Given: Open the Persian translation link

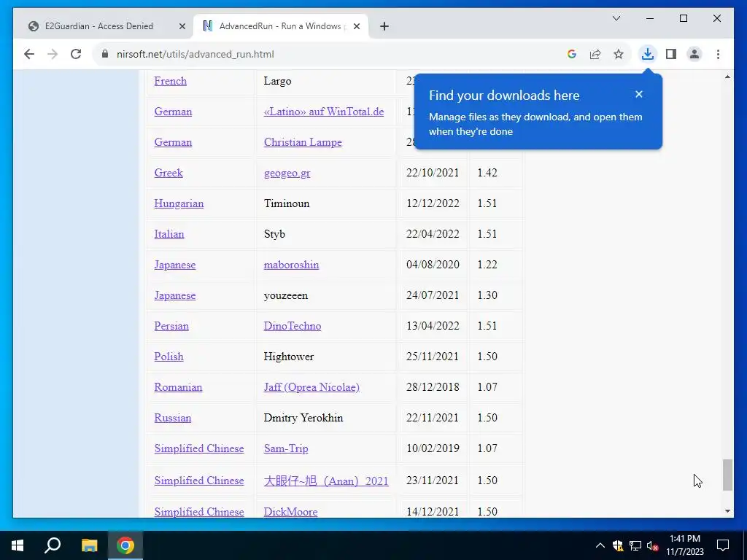Looking at the screenshot, I should pyautogui.click(x=171, y=326).
